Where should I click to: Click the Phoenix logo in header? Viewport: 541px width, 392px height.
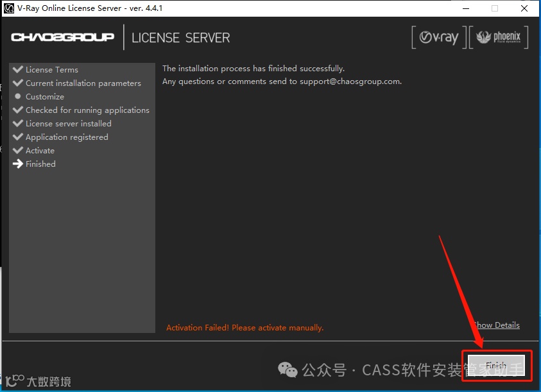(x=499, y=37)
